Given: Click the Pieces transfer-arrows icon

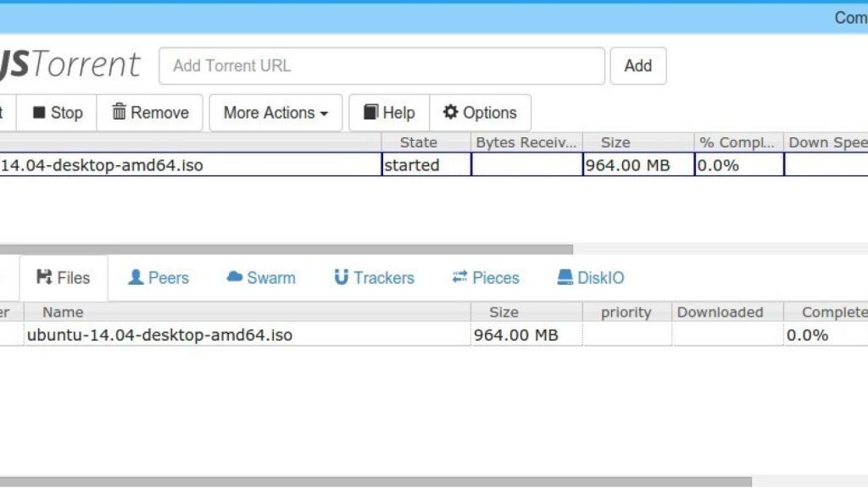Looking at the screenshot, I should pyautogui.click(x=459, y=277).
